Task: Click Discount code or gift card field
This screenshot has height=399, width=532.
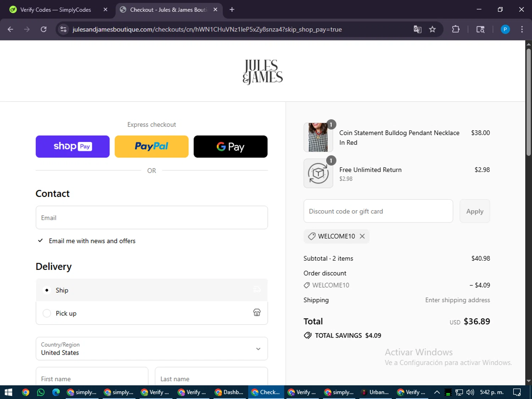Action: (378, 211)
